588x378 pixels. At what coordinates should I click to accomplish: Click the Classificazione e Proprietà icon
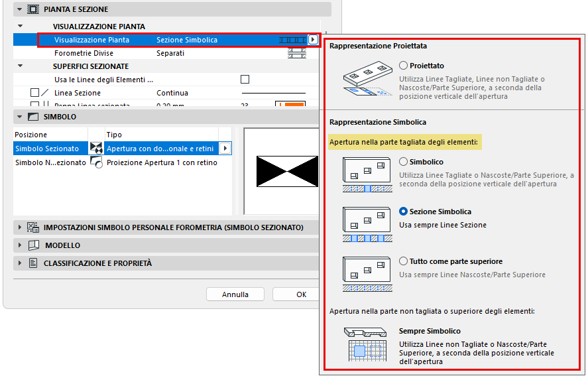pyautogui.click(x=33, y=263)
